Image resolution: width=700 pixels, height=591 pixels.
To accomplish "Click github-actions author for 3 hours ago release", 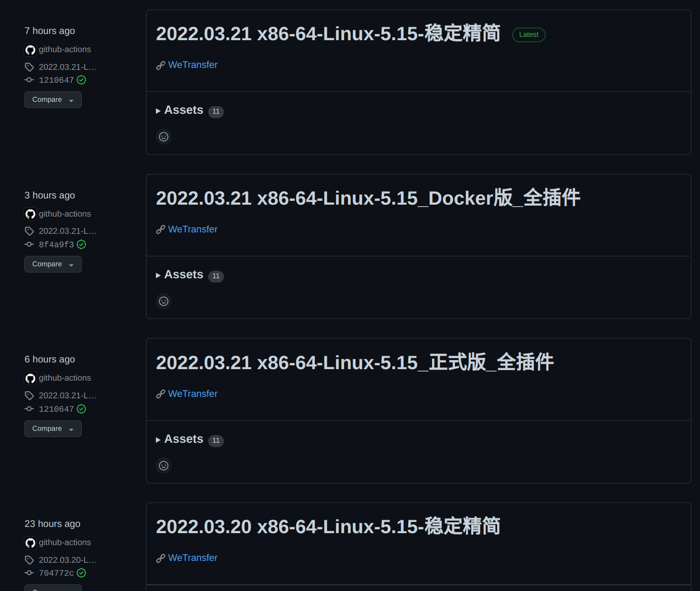I will pyautogui.click(x=65, y=214).
